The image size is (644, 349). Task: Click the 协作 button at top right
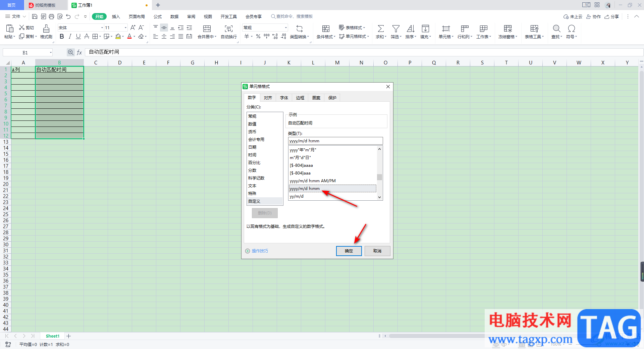click(593, 16)
